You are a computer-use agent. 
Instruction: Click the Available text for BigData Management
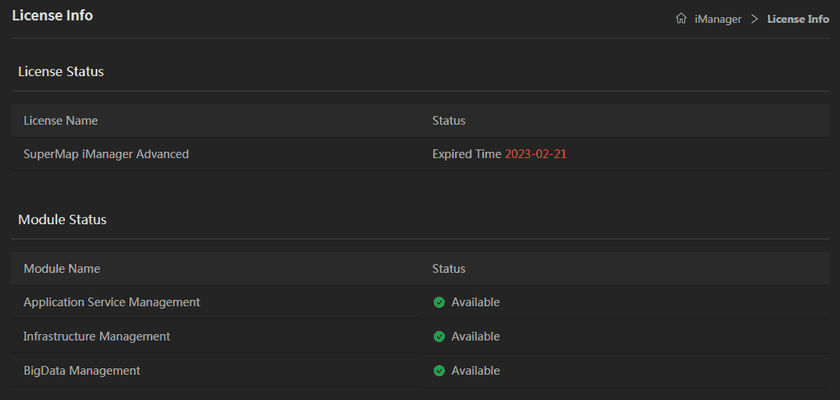tap(476, 371)
